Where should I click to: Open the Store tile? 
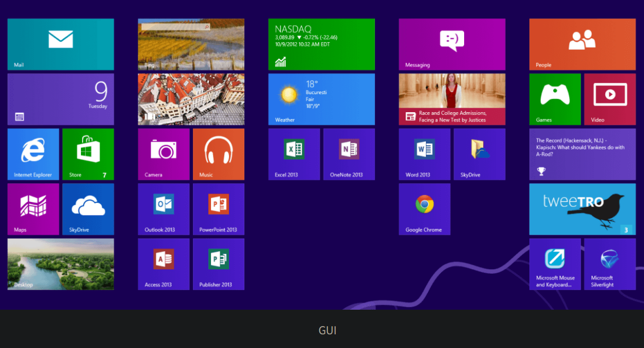pos(89,154)
